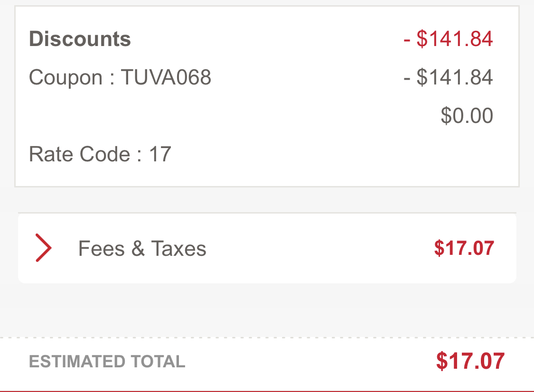The width and height of the screenshot is (534, 392).
Task: Select the rate code number 17
Action: (x=160, y=154)
